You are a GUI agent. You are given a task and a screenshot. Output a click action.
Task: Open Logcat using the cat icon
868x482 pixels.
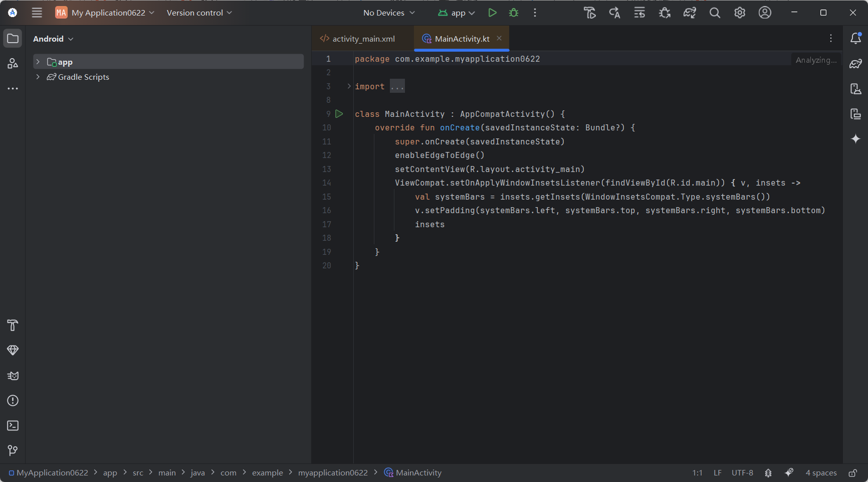click(12, 376)
